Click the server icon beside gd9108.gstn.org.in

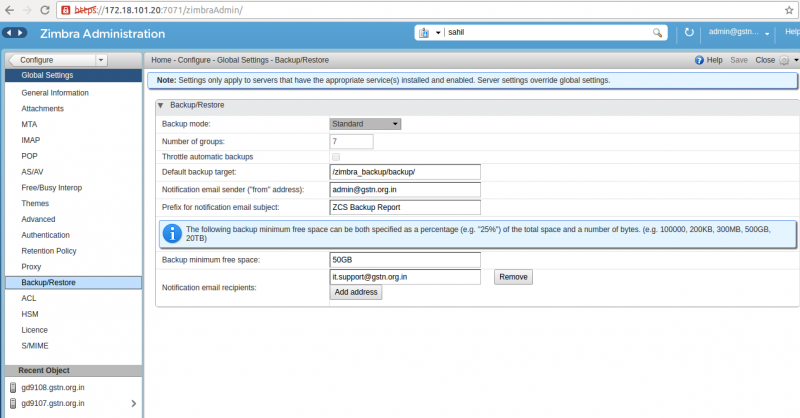pyautogui.click(x=13, y=387)
